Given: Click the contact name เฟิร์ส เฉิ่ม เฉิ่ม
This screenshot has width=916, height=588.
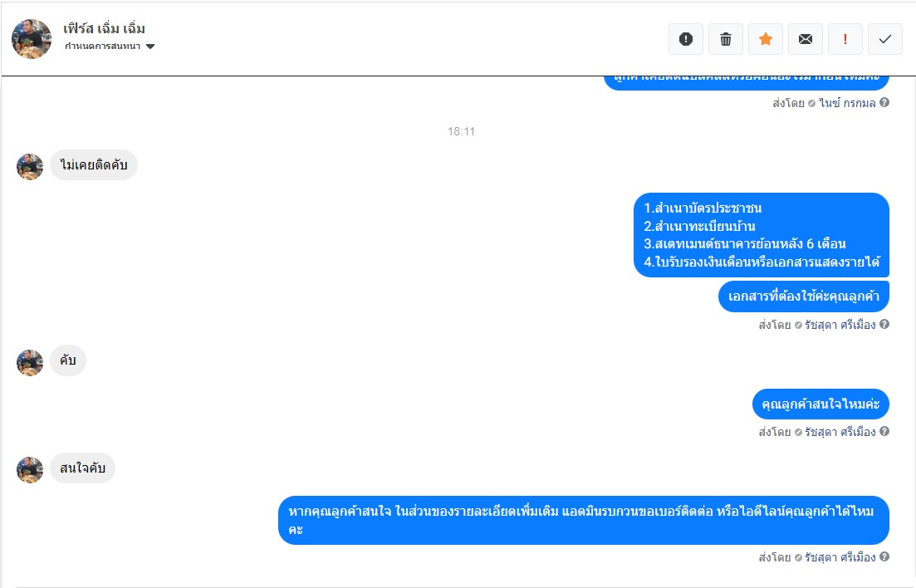Looking at the screenshot, I should coord(104,28).
